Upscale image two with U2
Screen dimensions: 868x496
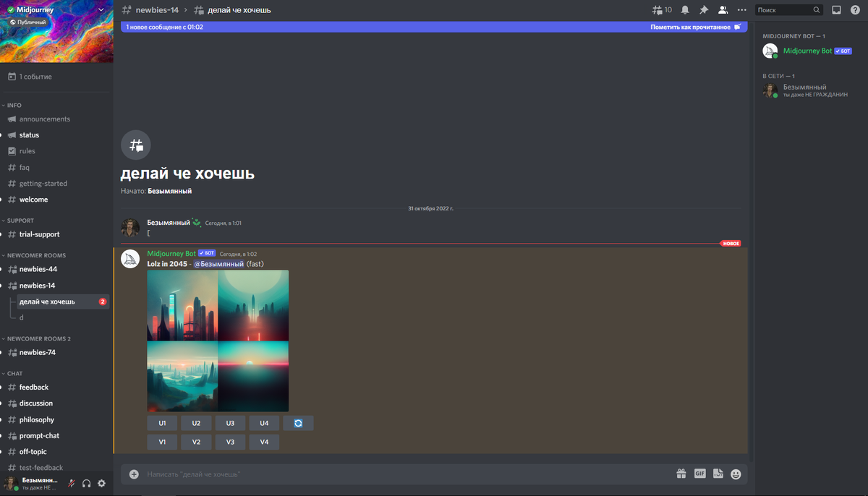coord(196,423)
